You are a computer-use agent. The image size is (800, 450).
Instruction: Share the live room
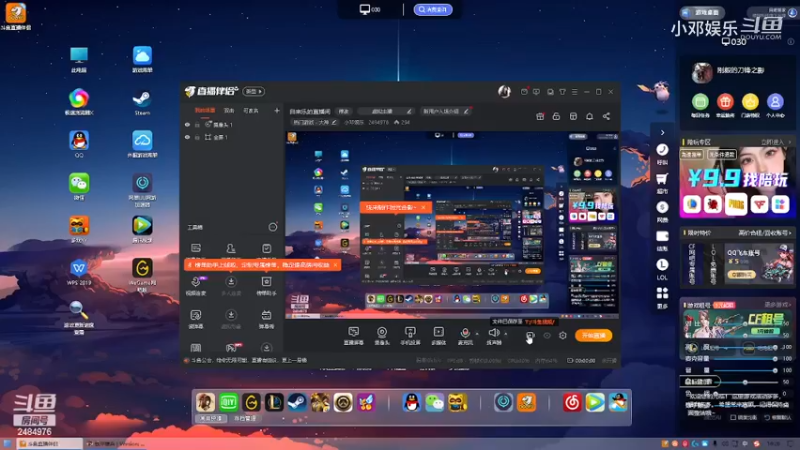coord(606,116)
